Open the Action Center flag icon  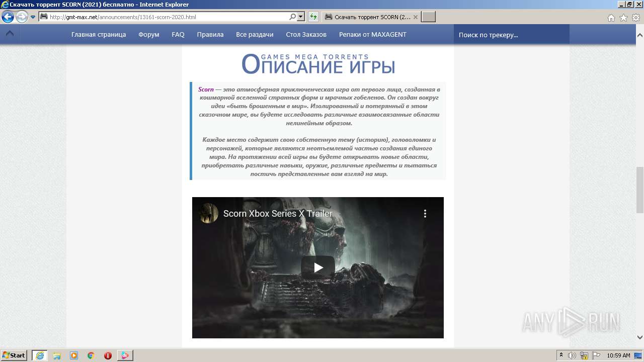point(596,355)
